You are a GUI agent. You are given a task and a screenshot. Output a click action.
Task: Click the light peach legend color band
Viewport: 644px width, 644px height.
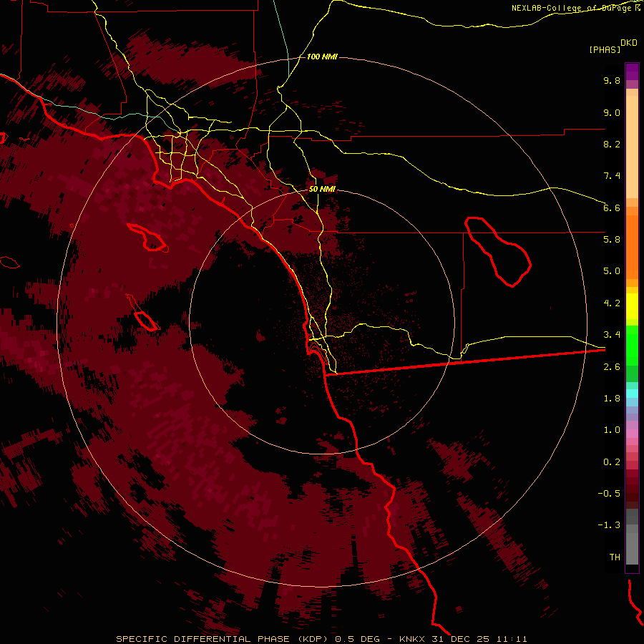point(632,147)
